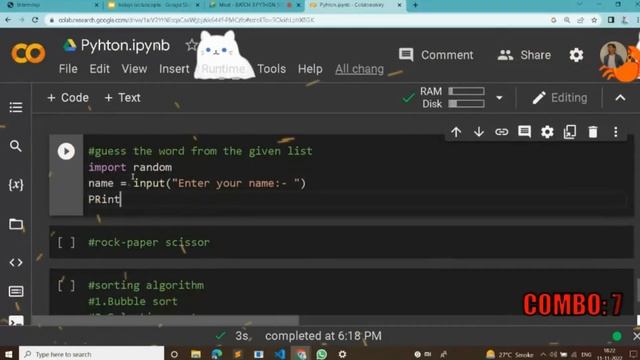The image size is (640, 360).
Task: Open the Insert menu
Action: click(174, 69)
